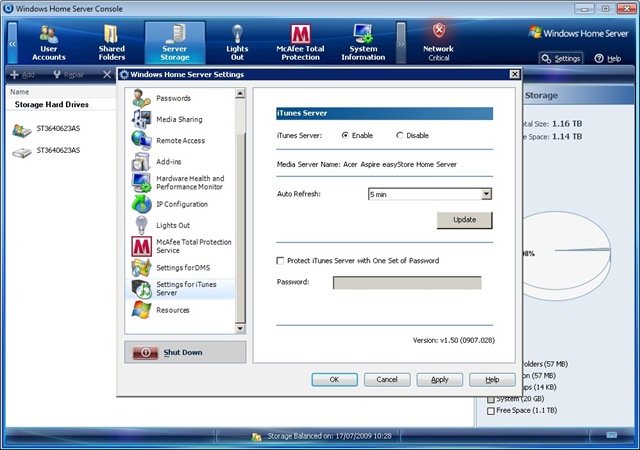The height and width of the screenshot is (450, 640).
Task: Click the Update button
Action: [464, 220]
